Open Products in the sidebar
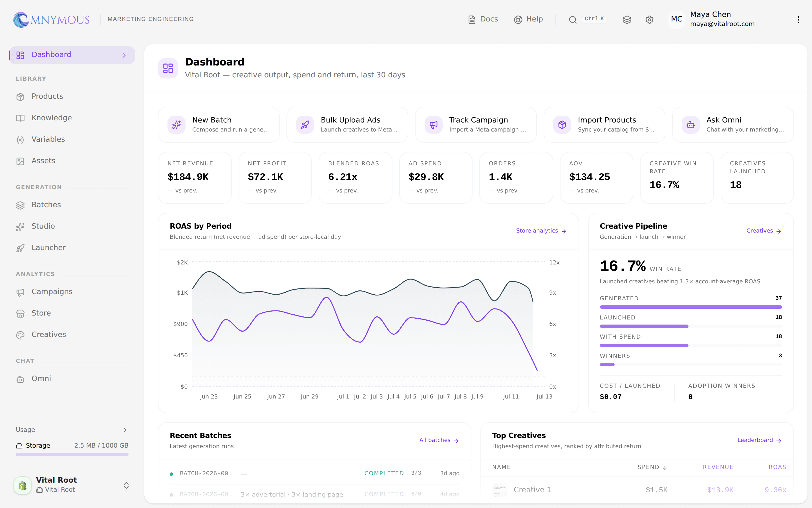 72,97
